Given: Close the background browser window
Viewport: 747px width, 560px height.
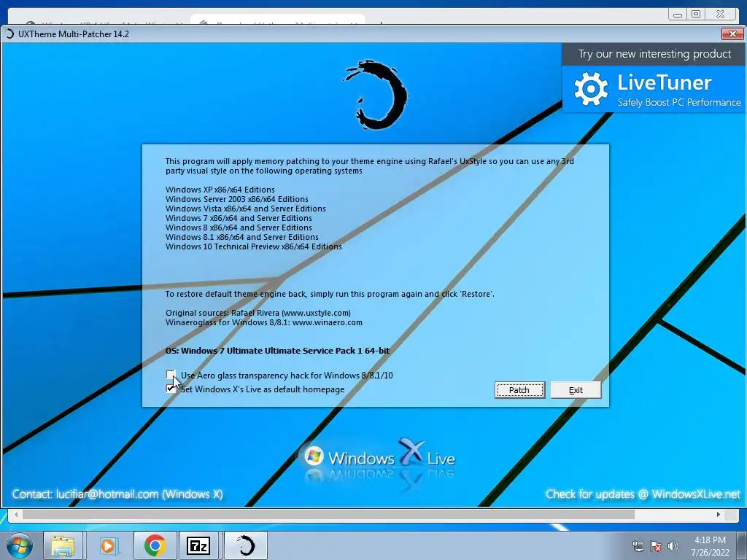Looking at the screenshot, I should pyautogui.click(x=720, y=15).
